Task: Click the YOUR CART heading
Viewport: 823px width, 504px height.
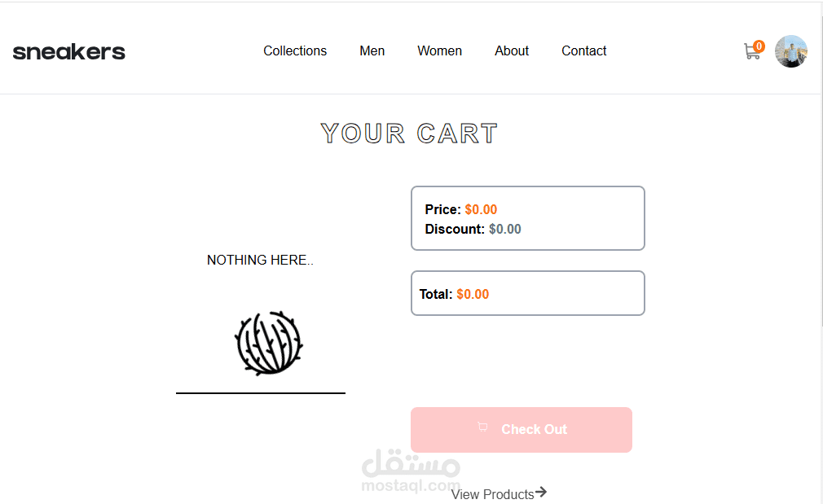Action: pos(409,134)
